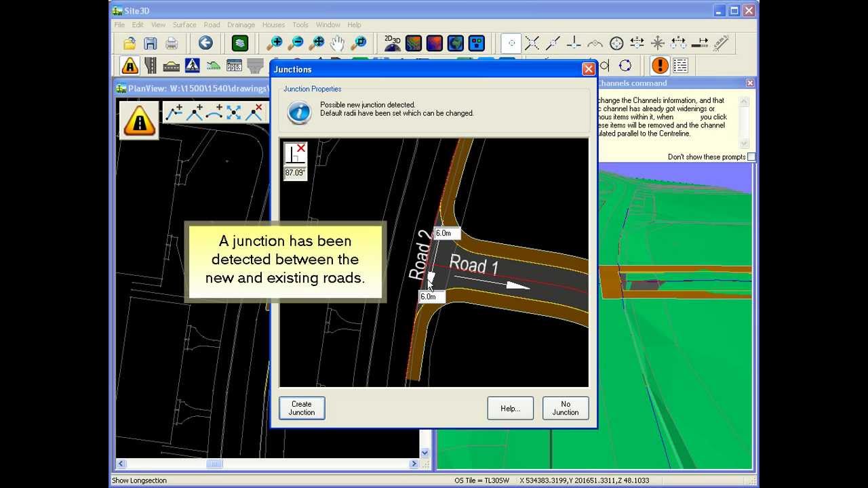Open the Window menu
This screenshot has width=868, height=488.
coord(328,25)
